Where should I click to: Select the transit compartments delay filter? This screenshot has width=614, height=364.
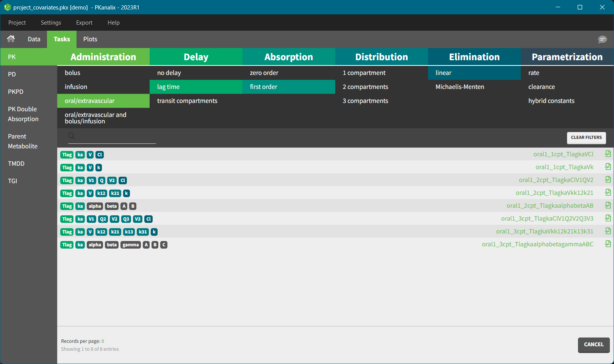tap(187, 101)
